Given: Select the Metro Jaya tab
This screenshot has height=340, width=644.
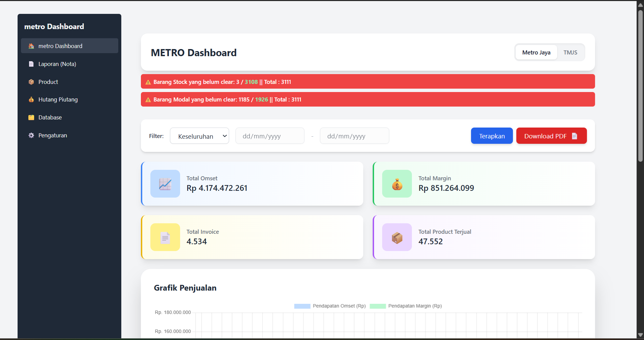Looking at the screenshot, I should [x=536, y=52].
